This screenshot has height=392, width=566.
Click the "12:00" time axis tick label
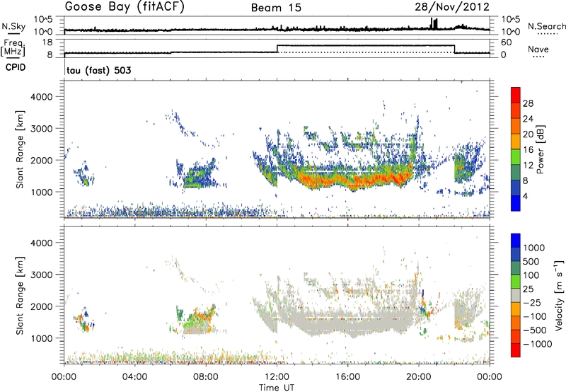point(277,377)
